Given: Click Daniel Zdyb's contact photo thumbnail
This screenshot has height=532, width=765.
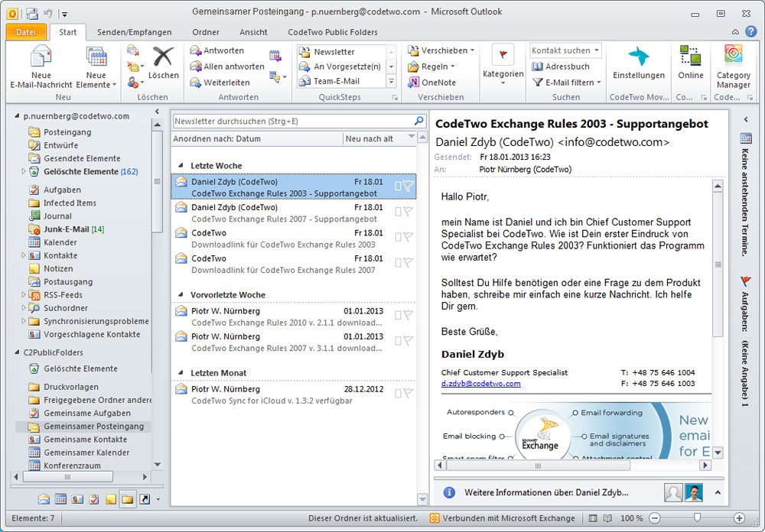Looking at the screenshot, I should pyautogui.click(x=694, y=493).
